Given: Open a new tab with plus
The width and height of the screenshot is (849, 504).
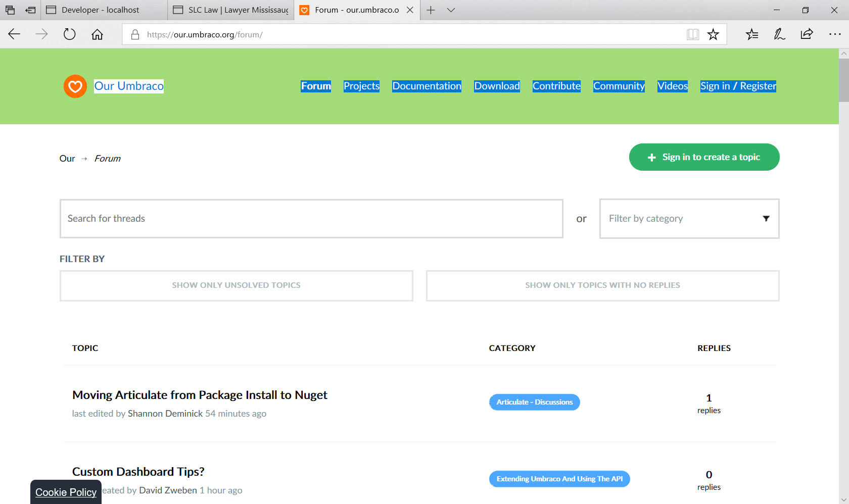Looking at the screenshot, I should [x=431, y=10].
